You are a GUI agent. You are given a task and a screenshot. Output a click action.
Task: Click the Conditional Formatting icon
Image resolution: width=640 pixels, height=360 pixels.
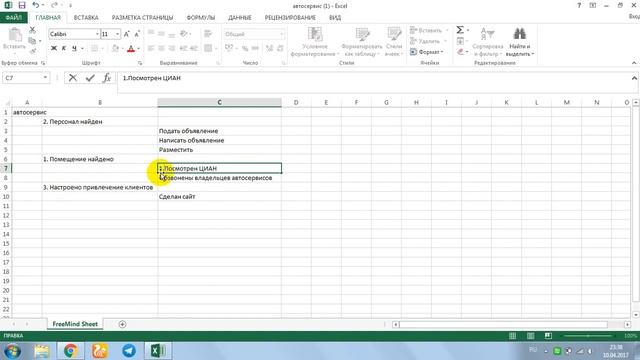click(x=315, y=34)
